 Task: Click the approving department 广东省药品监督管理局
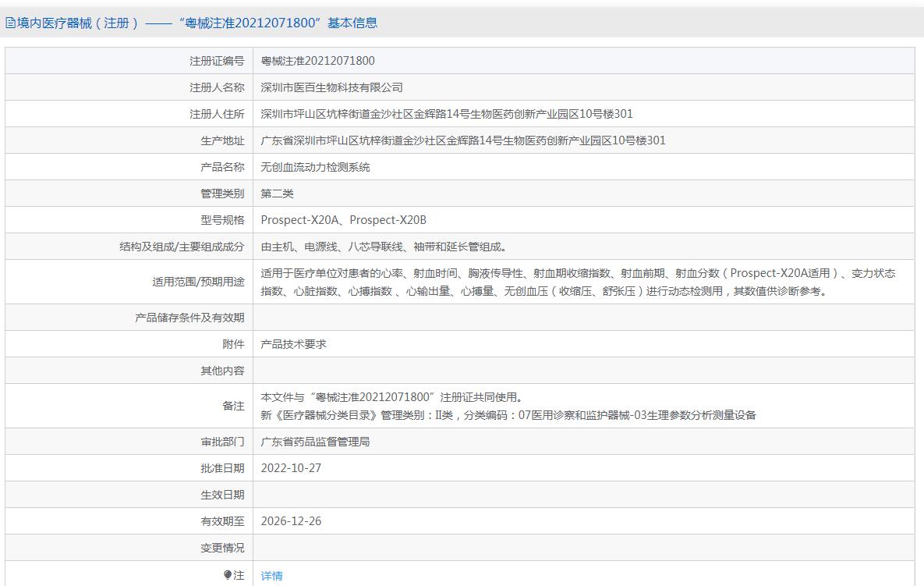click(x=315, y=442)
